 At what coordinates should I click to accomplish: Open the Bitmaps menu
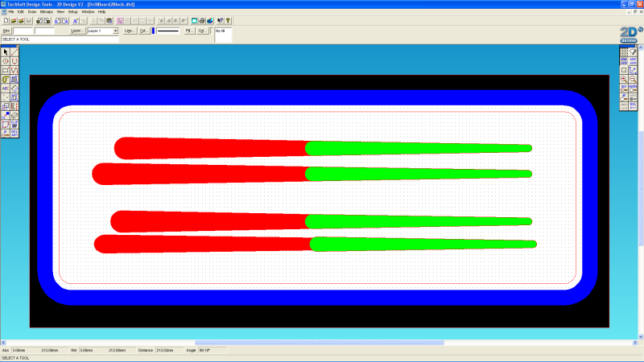click(x=47, y=12)
